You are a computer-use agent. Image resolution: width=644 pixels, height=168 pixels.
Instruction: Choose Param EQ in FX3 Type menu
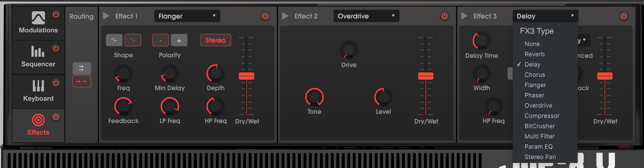tap(545, 147)
